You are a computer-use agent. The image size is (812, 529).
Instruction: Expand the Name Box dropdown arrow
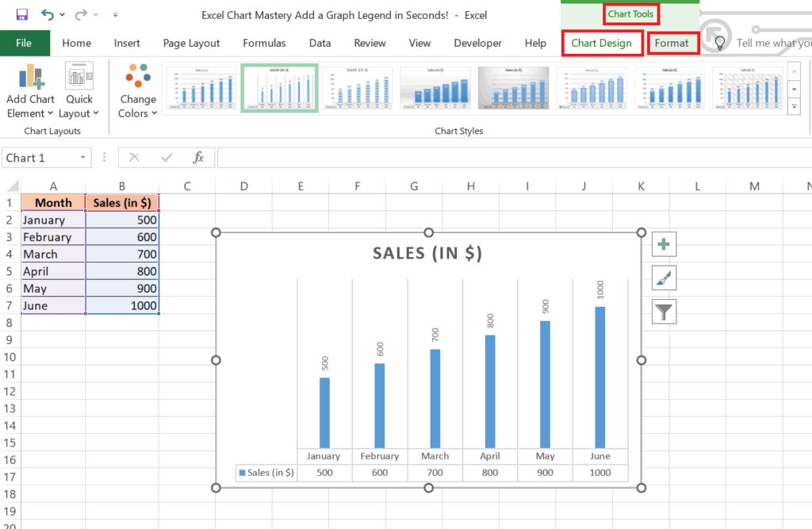(83, 158)
